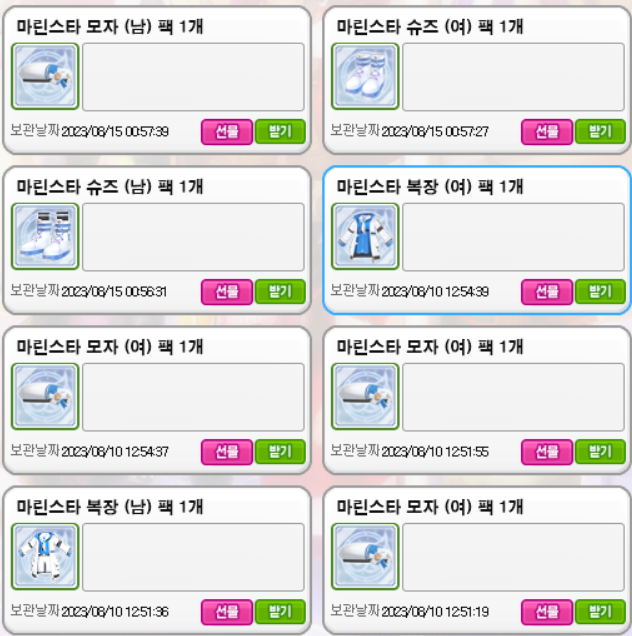Click 받기 on the item stored at 12:54:37

(x=280, y=451)
